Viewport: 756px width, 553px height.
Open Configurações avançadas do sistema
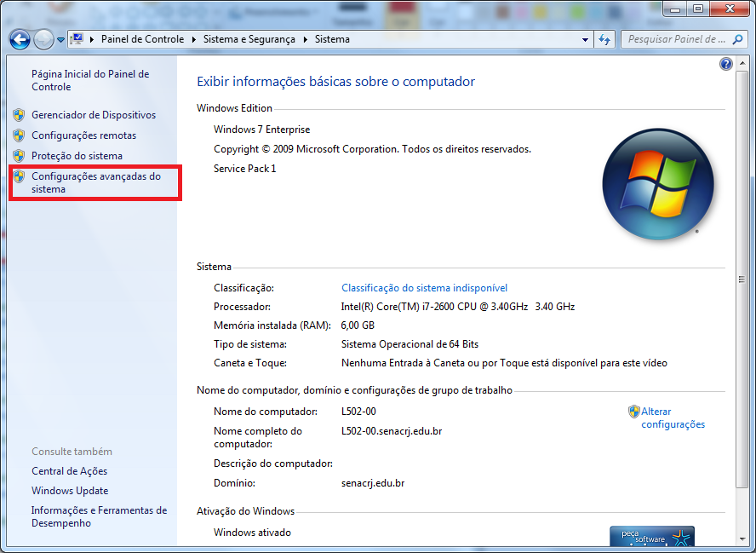pyautogui.click(x=96, y=182)
